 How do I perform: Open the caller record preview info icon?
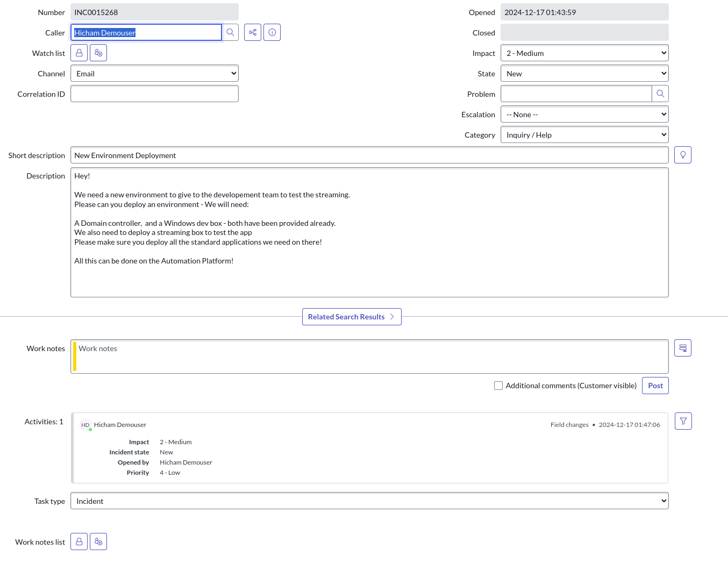[272, 32]
